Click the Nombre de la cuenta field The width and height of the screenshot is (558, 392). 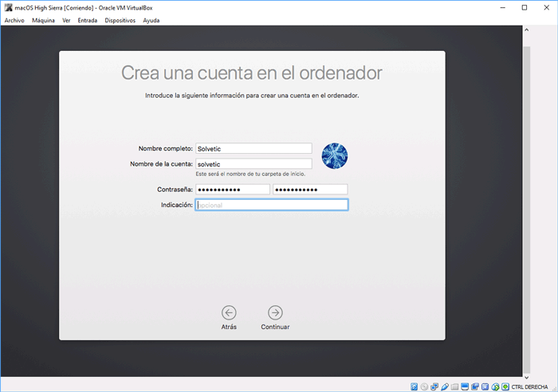[x=253, y=164]
